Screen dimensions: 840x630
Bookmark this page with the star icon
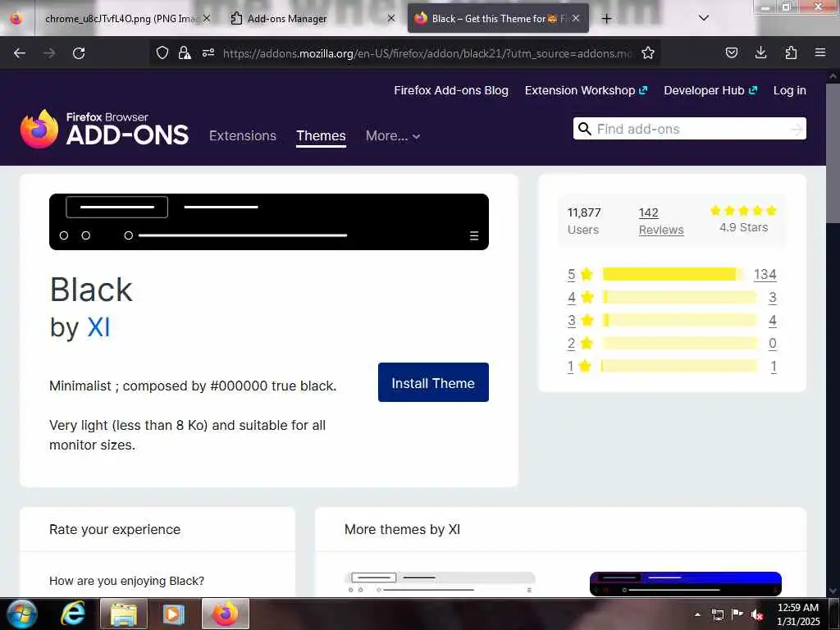point(648,52)
